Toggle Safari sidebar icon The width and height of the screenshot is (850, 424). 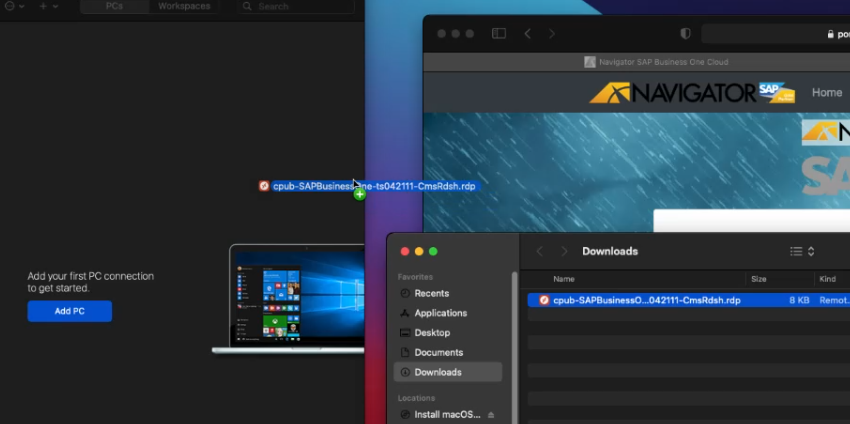[x=499, y=34]
